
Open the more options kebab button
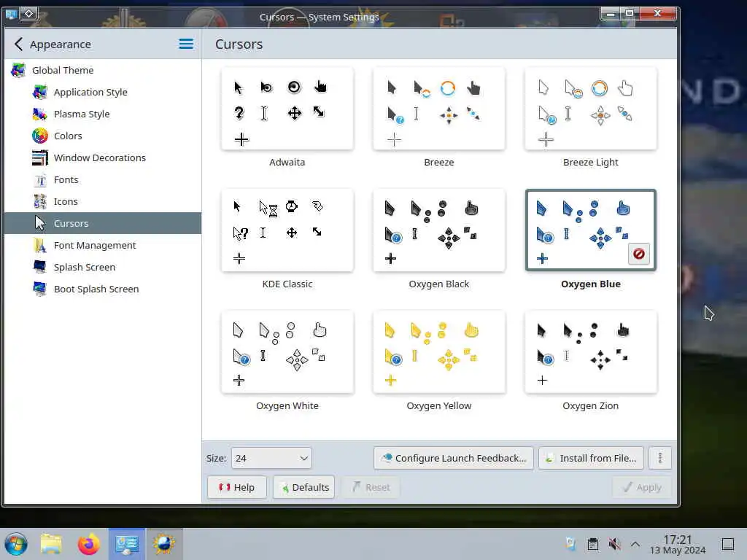[660, 458]
